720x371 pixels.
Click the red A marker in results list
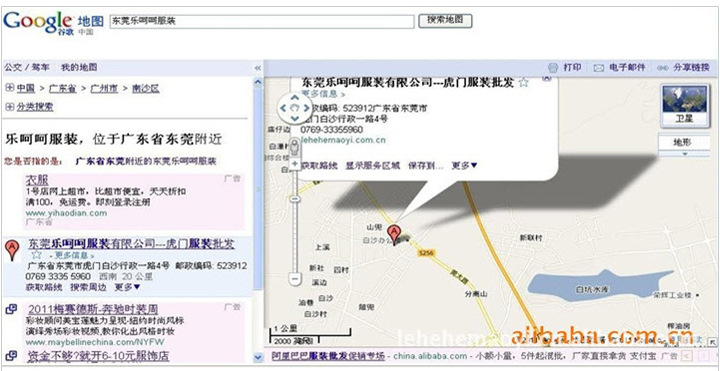(12, 250)
